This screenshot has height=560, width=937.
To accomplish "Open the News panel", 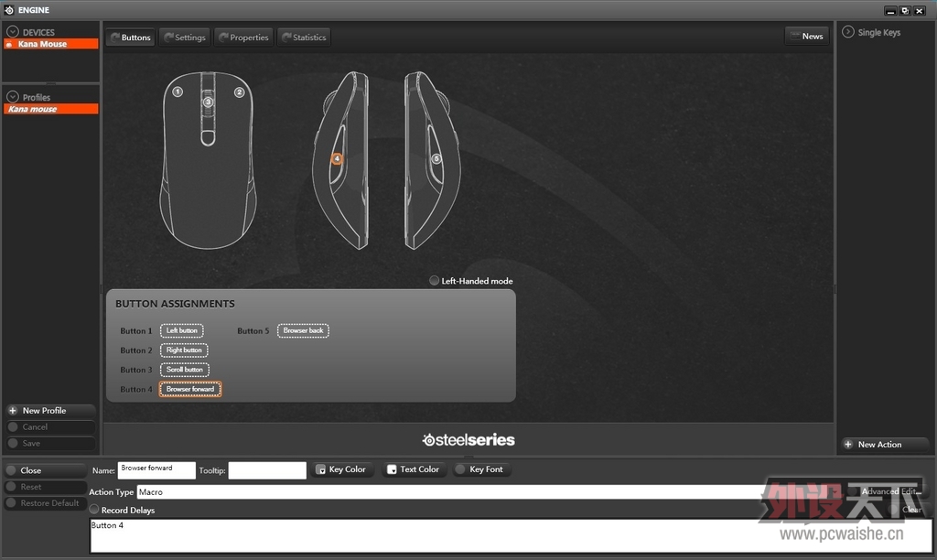I will 807,36.
